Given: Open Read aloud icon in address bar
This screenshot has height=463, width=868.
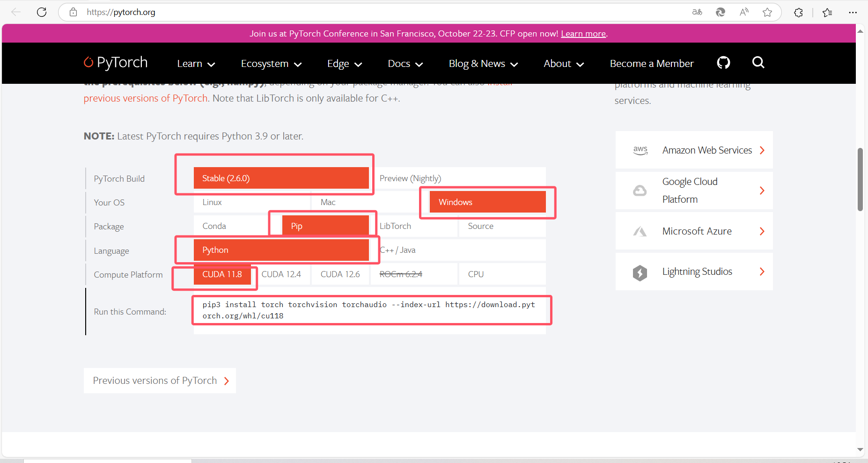Looking at the screenshot, I should point(744,12).
